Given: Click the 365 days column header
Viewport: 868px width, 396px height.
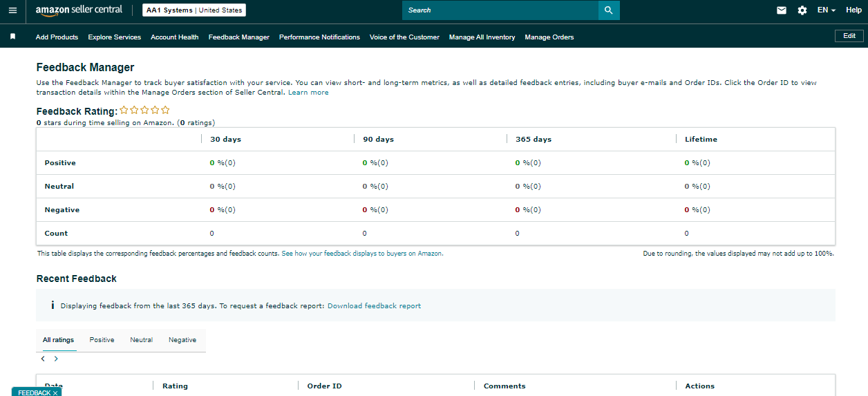Looking at the screenshot, I should 534,140.
